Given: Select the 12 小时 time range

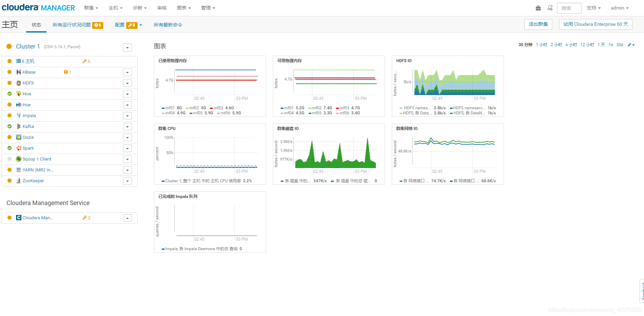Looking at the screenshot, I should pyautogui.click(x=587, y=45).
